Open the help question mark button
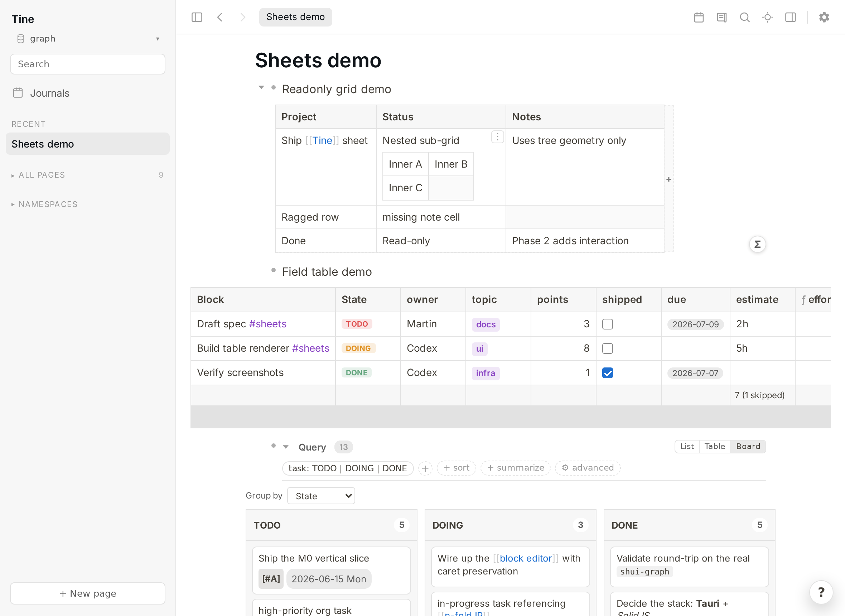845x616 pixels. (x=821, y=592)
